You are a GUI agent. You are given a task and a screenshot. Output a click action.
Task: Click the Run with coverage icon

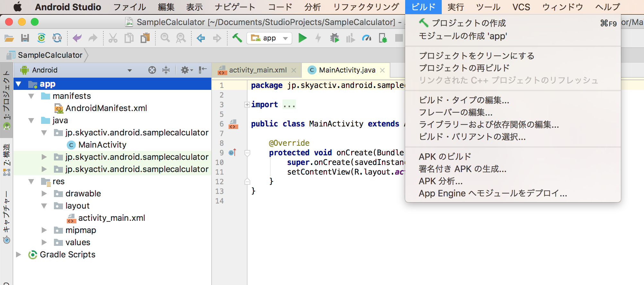pyautogui.click(x=351, y=38)
